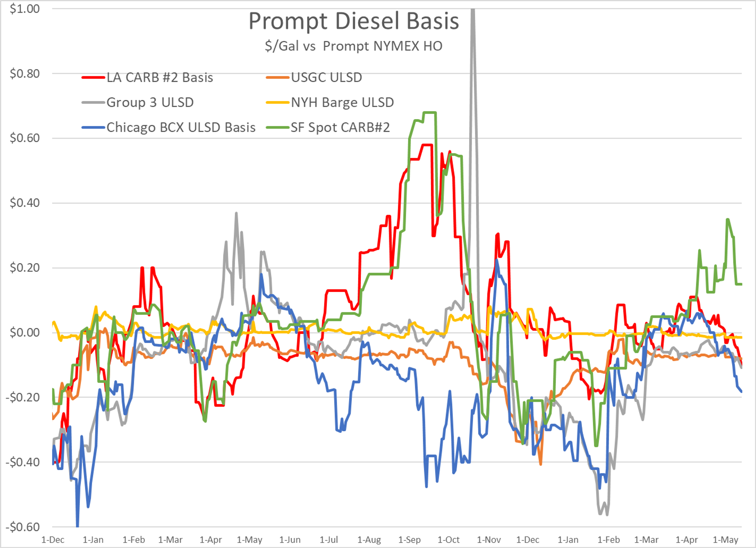Click the 1-Nov x-axis date label
The height and width of the screenshot is (548, 756).
point(489,540)
